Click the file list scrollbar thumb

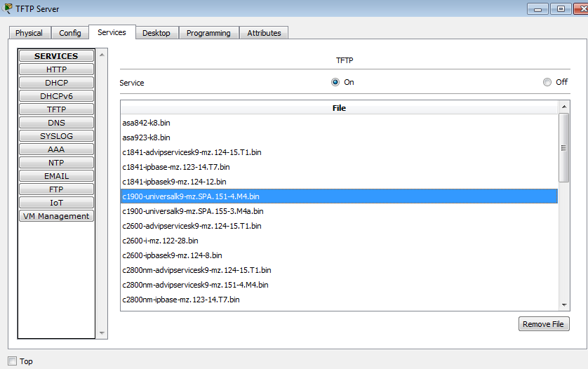(563, 148)
